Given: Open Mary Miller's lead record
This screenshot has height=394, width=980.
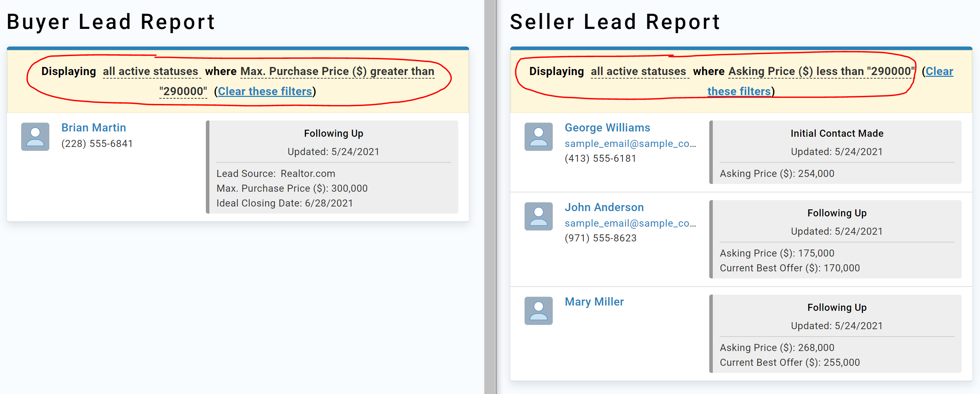Looking at the screenshot, I should coord(594,302).
